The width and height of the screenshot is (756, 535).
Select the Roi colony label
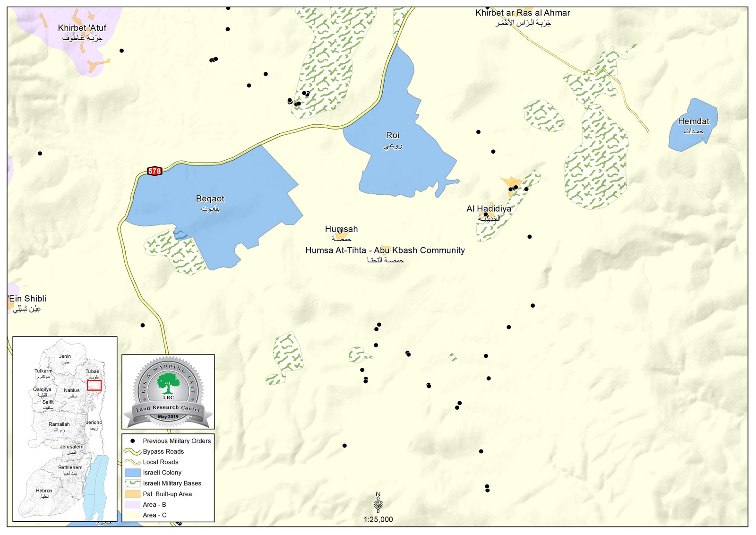[x=393, y=136]
